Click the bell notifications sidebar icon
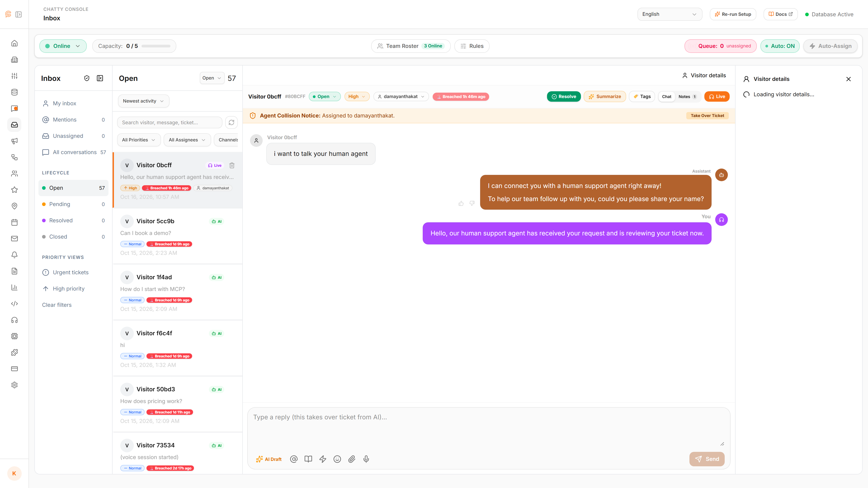This screenshot has width=868, height=488. pos(14,255)
